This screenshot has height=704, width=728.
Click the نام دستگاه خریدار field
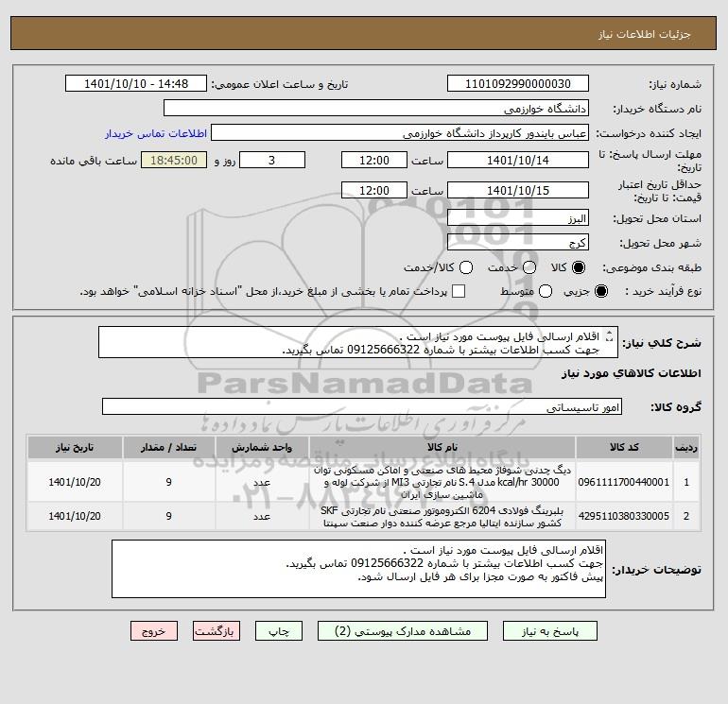(x=376, y=108)
